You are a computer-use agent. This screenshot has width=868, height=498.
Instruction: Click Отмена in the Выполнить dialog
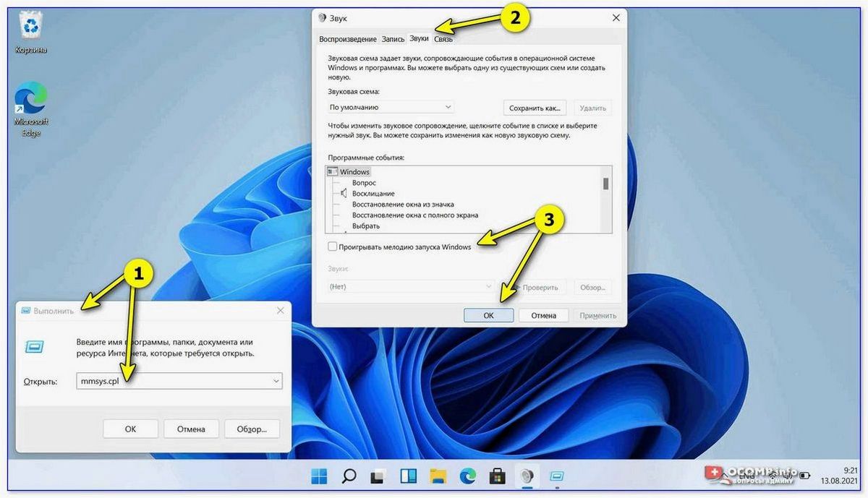point(191,429)
